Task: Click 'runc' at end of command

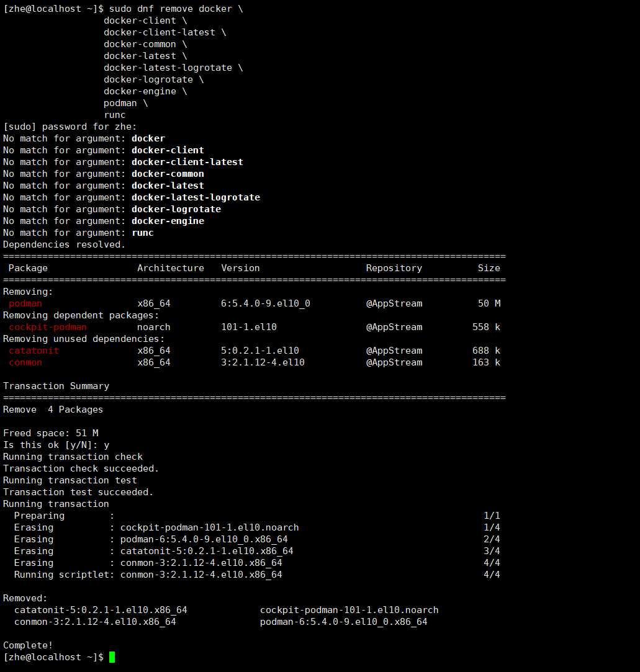Action: tap(115, 115)
